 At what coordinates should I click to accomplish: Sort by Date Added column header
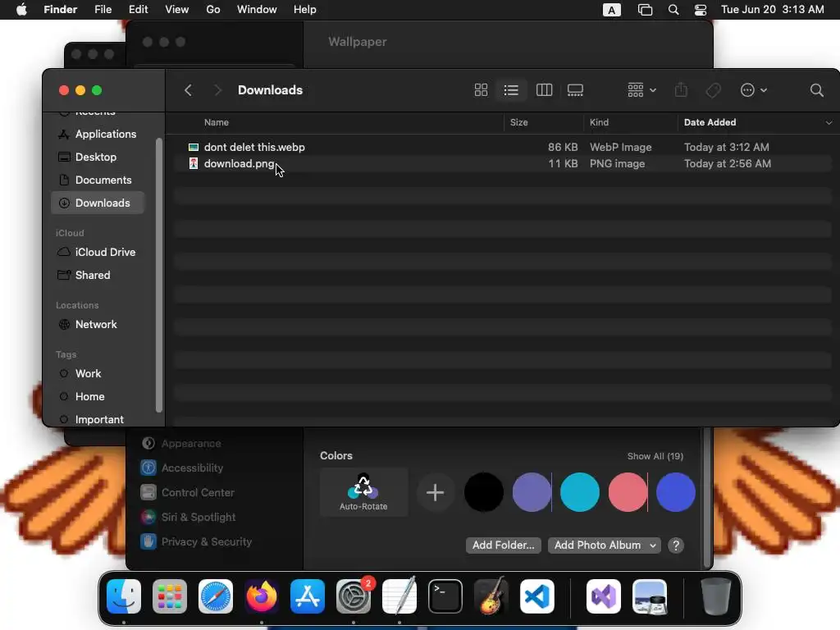710,122
